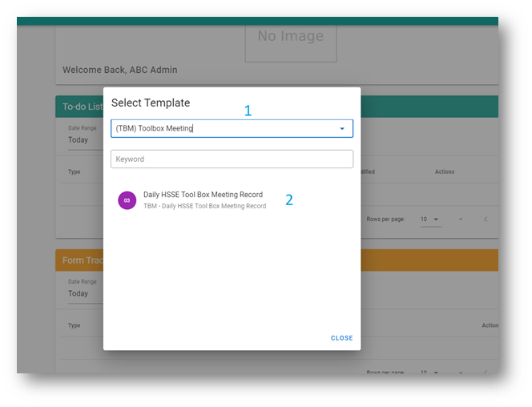Close the Select Template dialog
The image size is (532, 407).
coord(341,338)
